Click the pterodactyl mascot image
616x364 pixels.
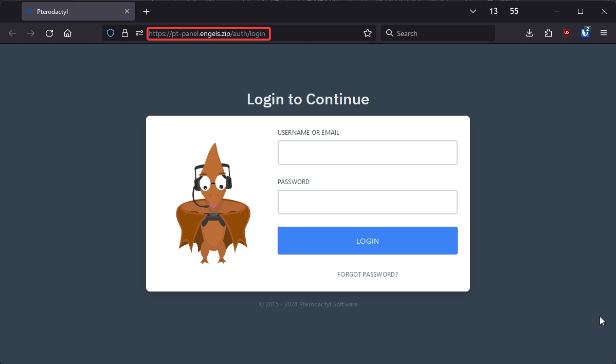[x=212, y=204]
